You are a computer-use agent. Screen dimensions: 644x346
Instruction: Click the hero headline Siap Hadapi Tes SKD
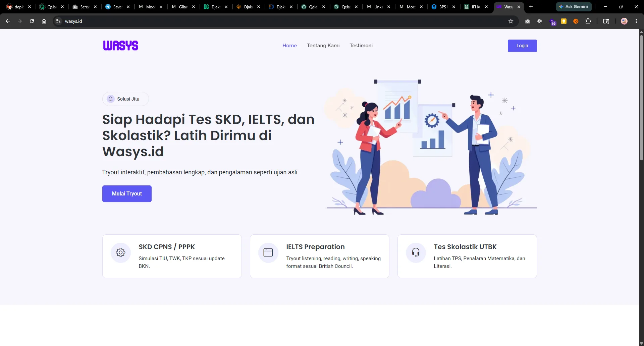point(208,135)
